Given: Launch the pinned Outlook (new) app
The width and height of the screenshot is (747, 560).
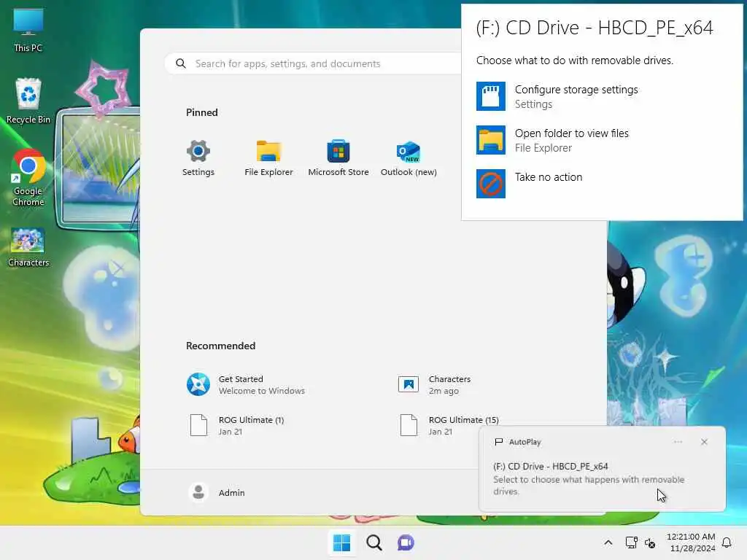Looking at the screenshot, I should click(x=409, y=158).
